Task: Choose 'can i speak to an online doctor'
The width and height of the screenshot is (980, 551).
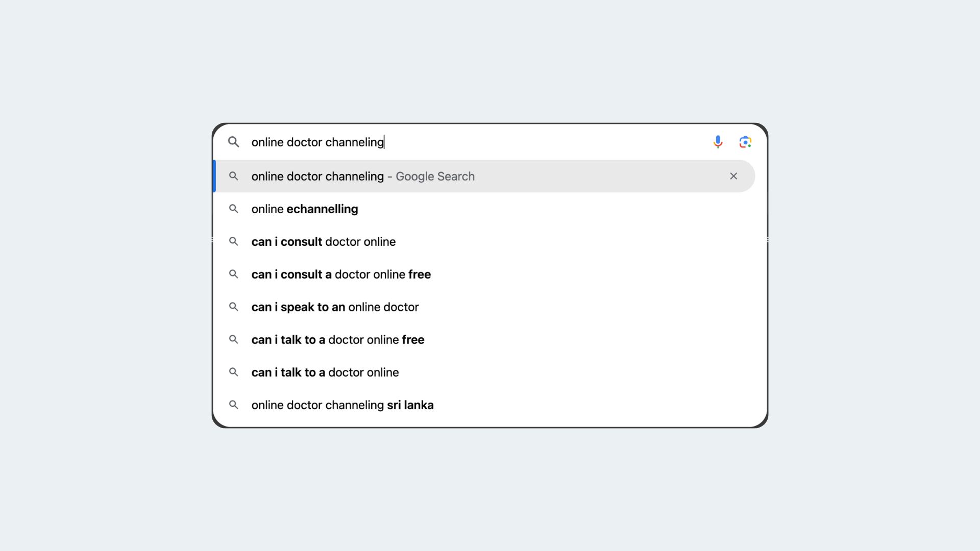Action: coord(484,307)
